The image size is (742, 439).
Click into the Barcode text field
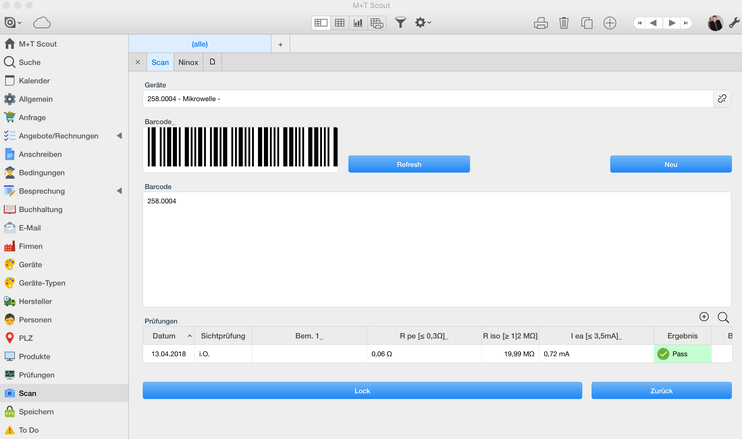(437, 249)
